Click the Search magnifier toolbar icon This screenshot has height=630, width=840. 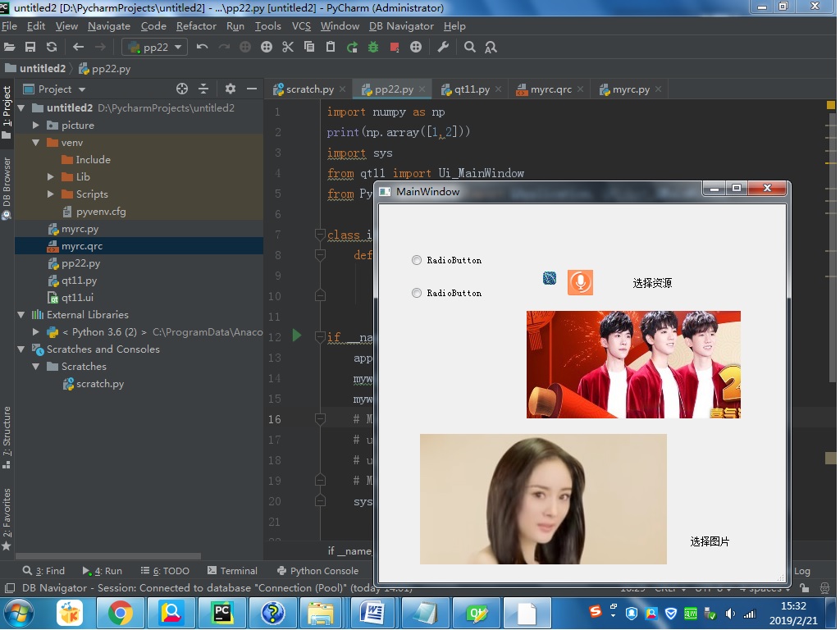(x=470, y=47)
